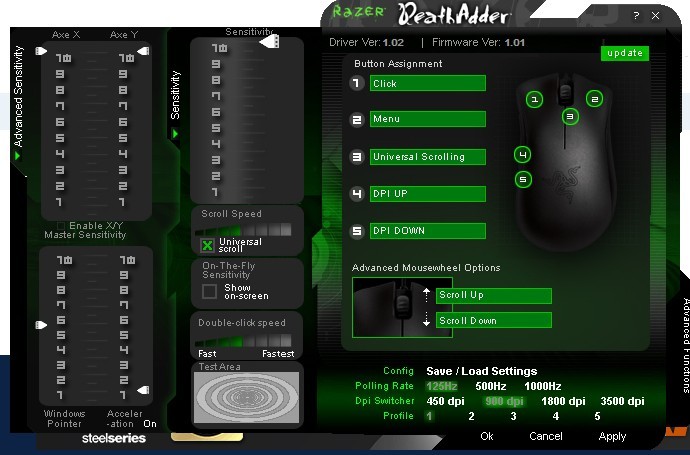690x455 pixels.
Task: Click the number 2 badge beside Menu
Action: [357, 119]
